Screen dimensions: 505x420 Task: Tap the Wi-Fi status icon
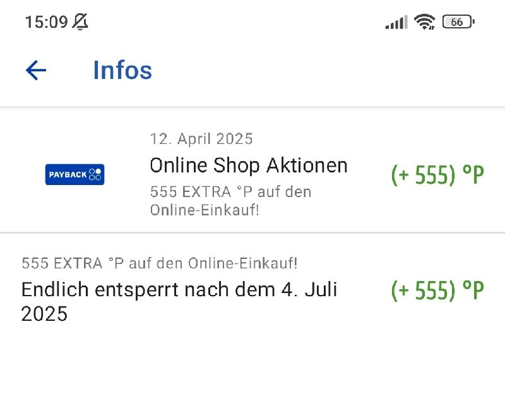coord(424,22)
